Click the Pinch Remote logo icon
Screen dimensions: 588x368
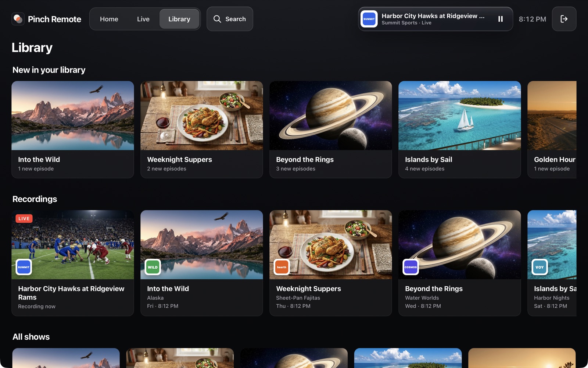[x=18, y=19]
